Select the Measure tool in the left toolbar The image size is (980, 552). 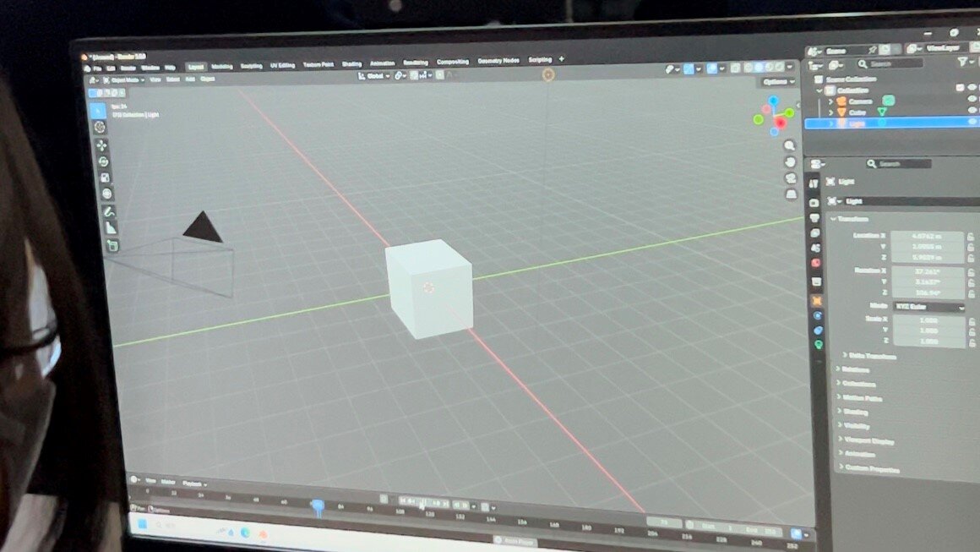tap(110, 227)
